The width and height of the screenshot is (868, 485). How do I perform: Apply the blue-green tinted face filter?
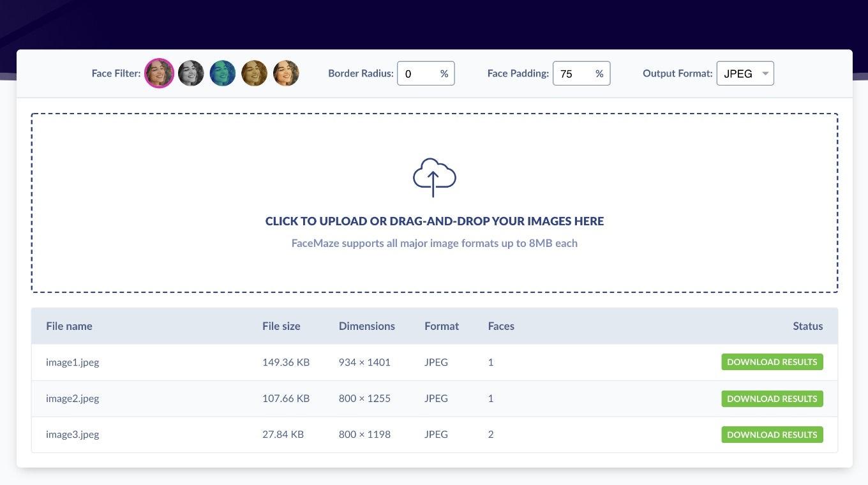(x=223, y=73)
